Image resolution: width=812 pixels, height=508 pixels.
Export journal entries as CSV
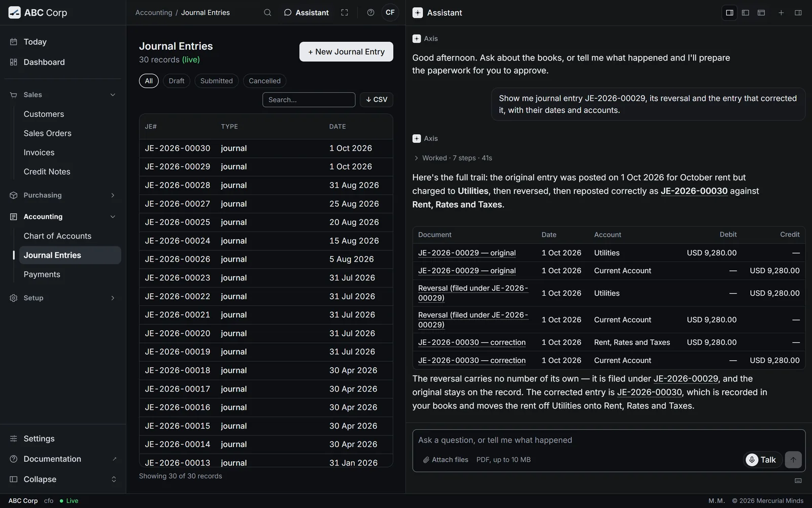tap(377, 100)
